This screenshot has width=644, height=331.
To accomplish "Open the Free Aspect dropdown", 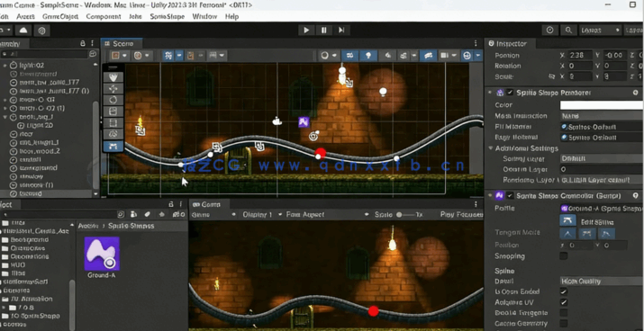I will [327, 214].
